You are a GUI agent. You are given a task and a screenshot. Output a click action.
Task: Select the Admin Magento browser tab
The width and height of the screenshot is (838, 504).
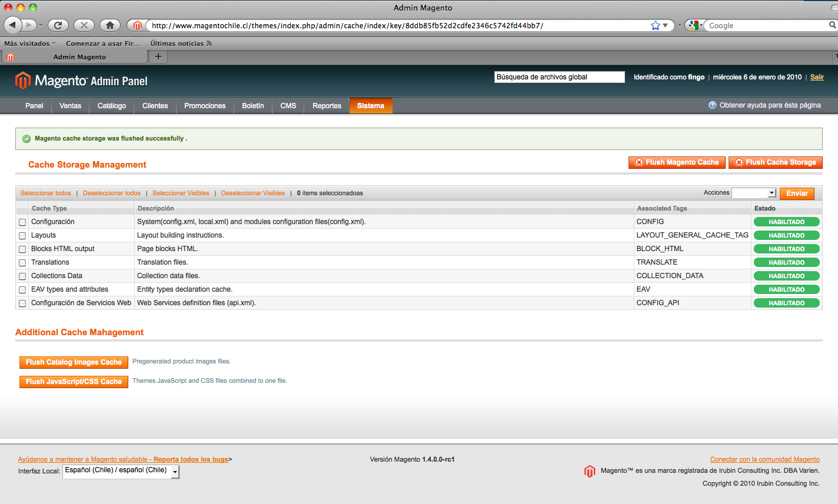75,57
